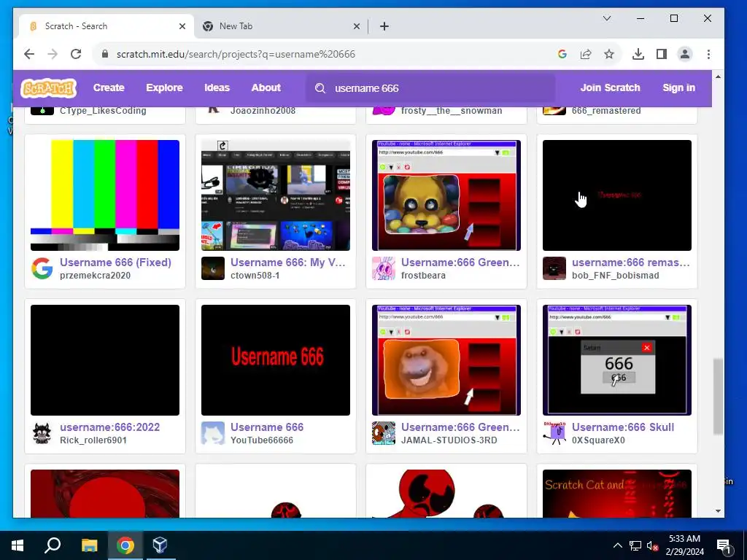
Task: Open project username:666:2022
Action: pos(109,427)
